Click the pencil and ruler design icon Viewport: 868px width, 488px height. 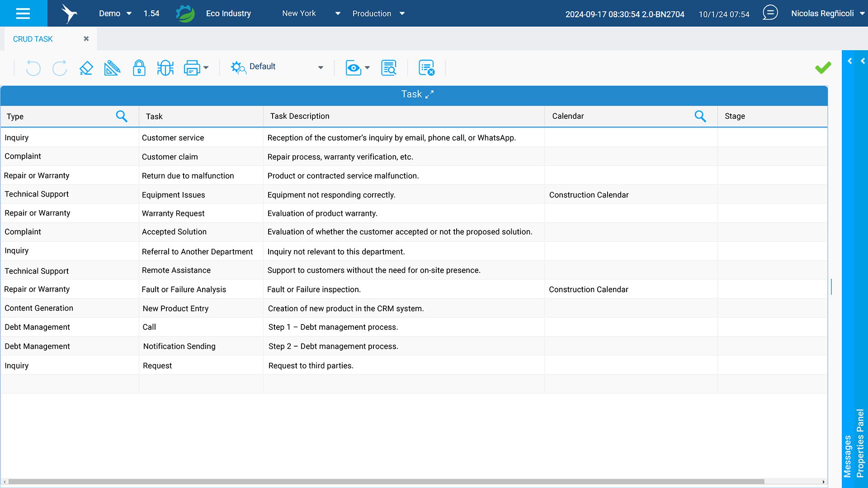[x=112, y=68]
